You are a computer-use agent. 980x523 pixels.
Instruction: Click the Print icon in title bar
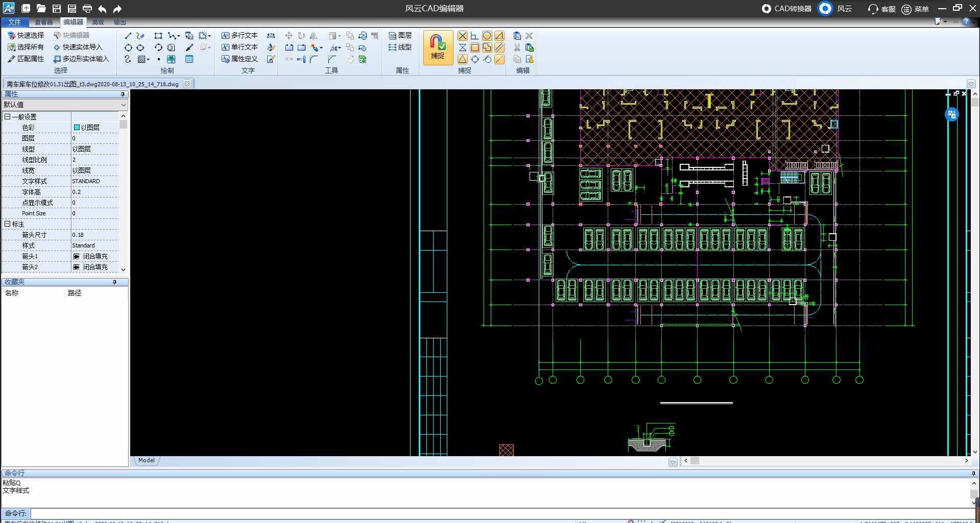[x=87, y=9]
